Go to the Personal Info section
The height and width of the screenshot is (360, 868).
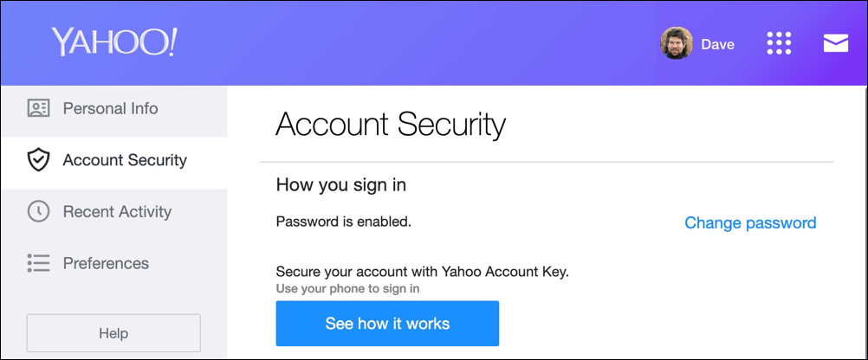pos(110,109)
